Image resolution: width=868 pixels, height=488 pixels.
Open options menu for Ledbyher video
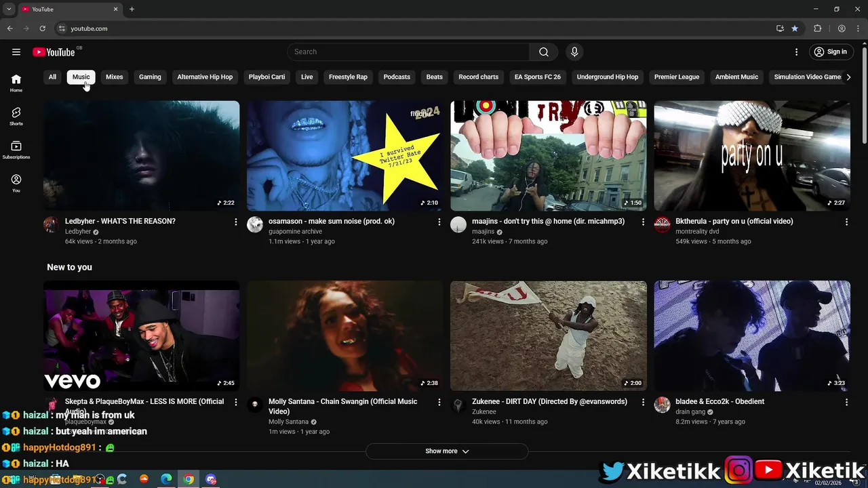(236, 222)
